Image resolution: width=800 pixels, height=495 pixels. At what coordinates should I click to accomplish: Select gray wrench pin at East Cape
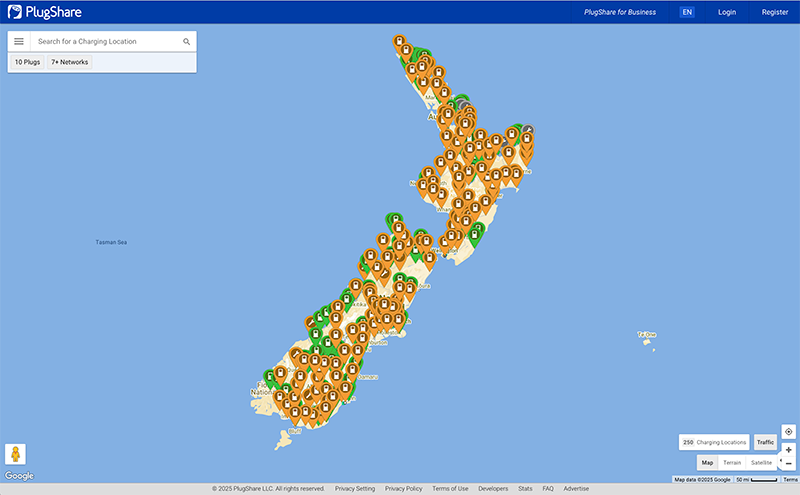point(529,131)
